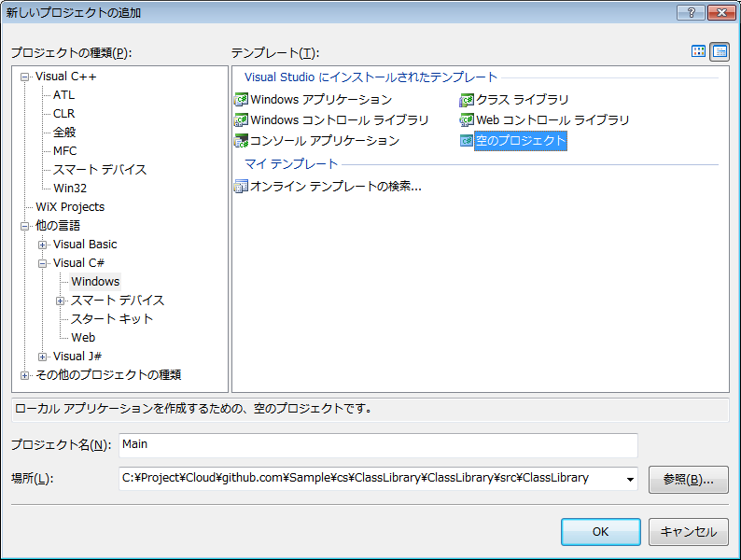Choose the Web コントロール ライブラリ template icon

467,120
